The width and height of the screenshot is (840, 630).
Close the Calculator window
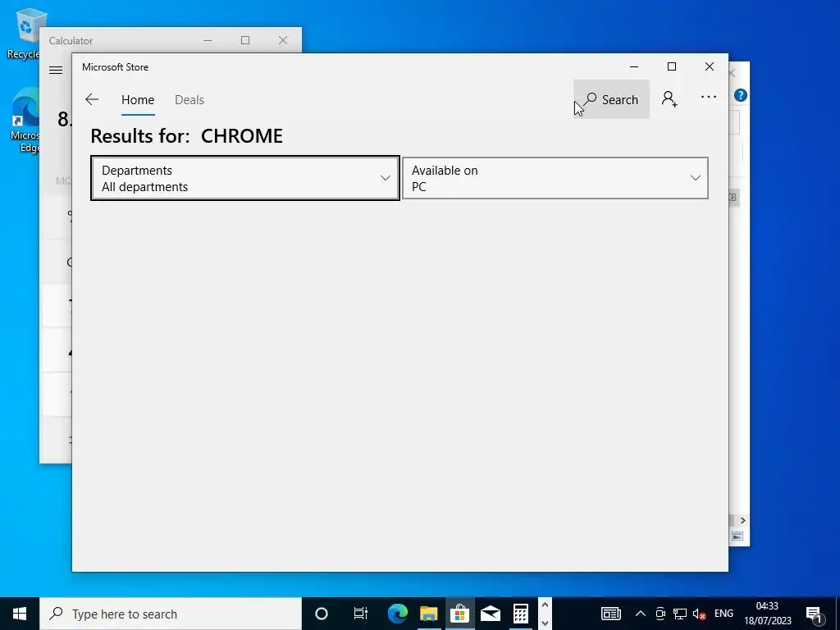click(x=283, y=40)
